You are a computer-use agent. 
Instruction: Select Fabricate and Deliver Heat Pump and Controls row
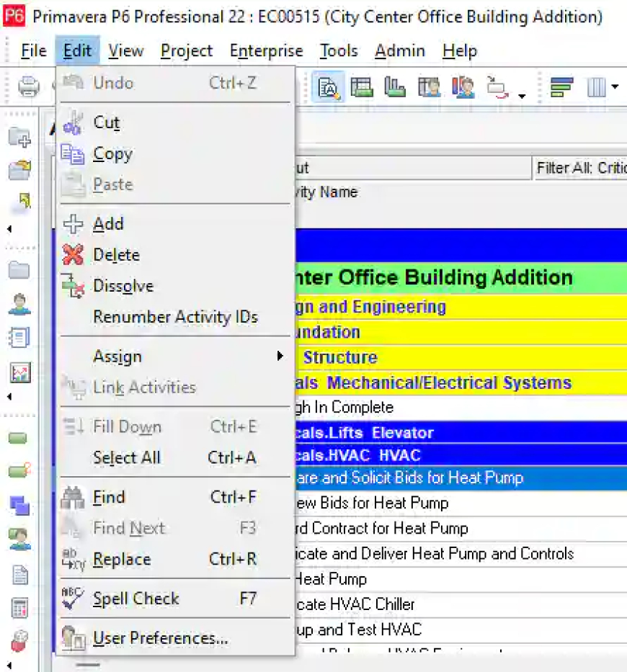coord(461,554)
